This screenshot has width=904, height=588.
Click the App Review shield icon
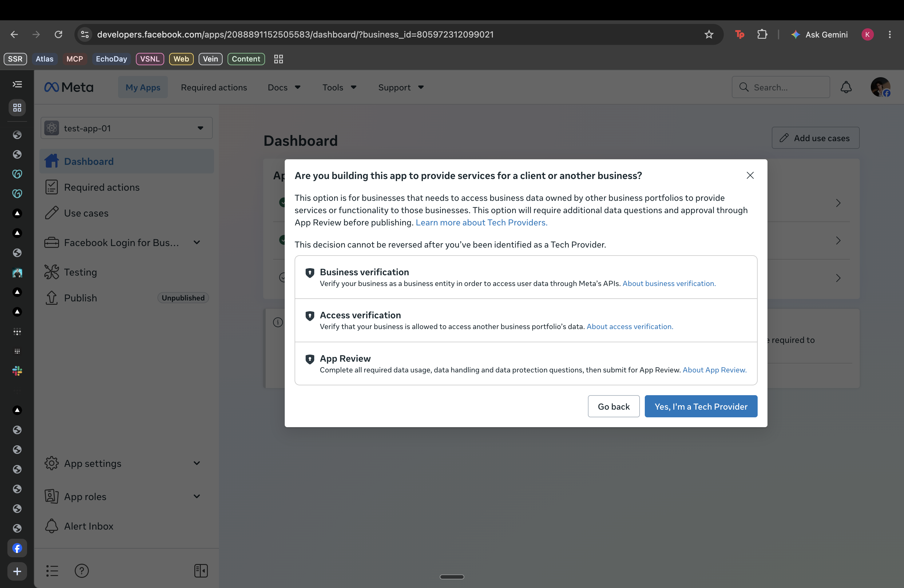coord(310,359)
